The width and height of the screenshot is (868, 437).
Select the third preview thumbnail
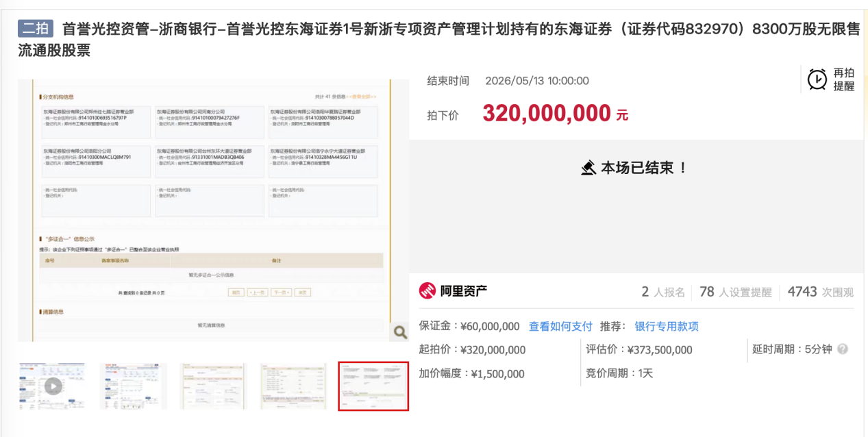click(x=213, y=386)
